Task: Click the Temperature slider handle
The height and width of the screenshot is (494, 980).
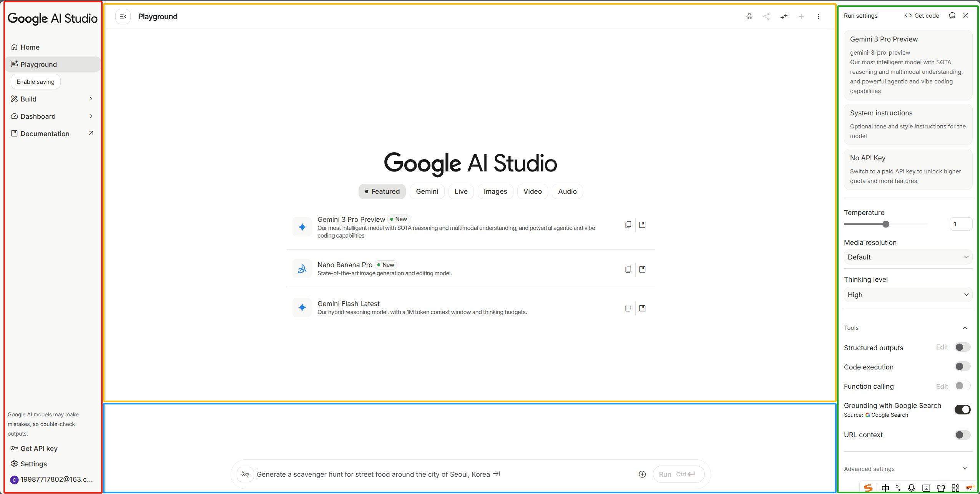Action: (886, 224)
